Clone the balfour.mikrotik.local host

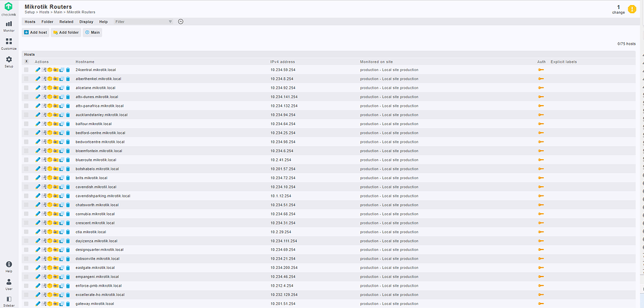(62, 124)
